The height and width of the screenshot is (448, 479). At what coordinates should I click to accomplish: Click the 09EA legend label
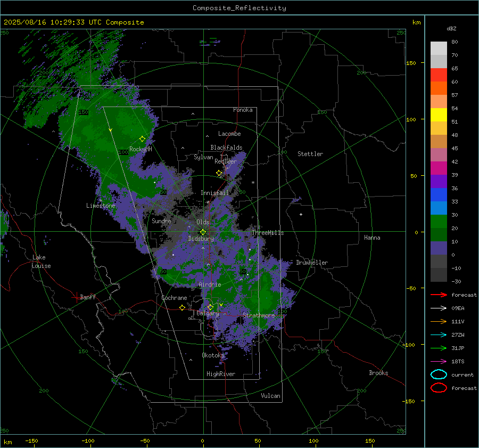(x=458, y=308)
